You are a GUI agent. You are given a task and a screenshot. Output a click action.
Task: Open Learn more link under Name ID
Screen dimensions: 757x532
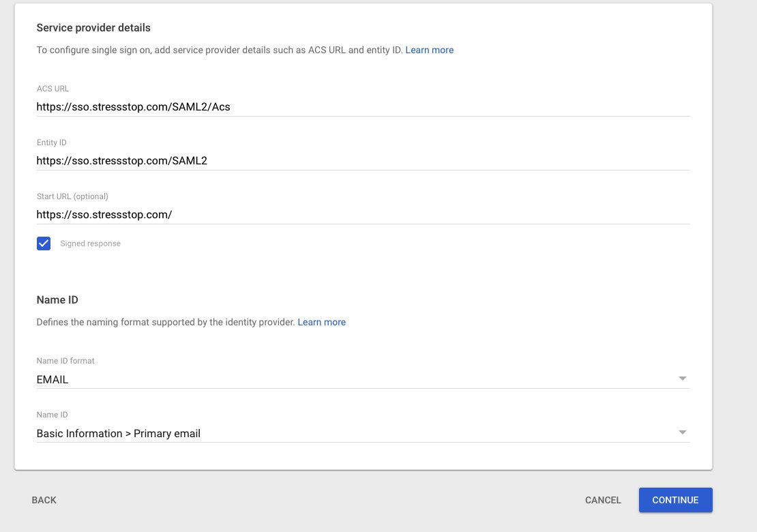tap(321, 322)
